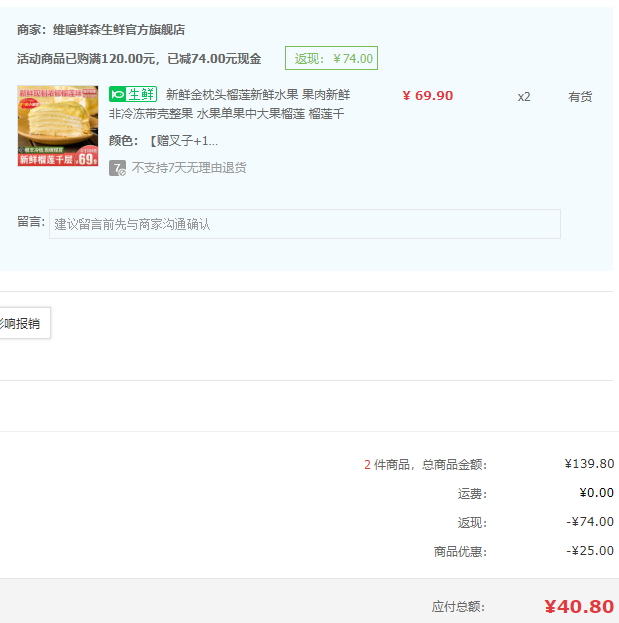Click the 7-day no-return policy icon
Image resolution: width=619 pixels, height=623 pixels.
[x=117, y=168]
